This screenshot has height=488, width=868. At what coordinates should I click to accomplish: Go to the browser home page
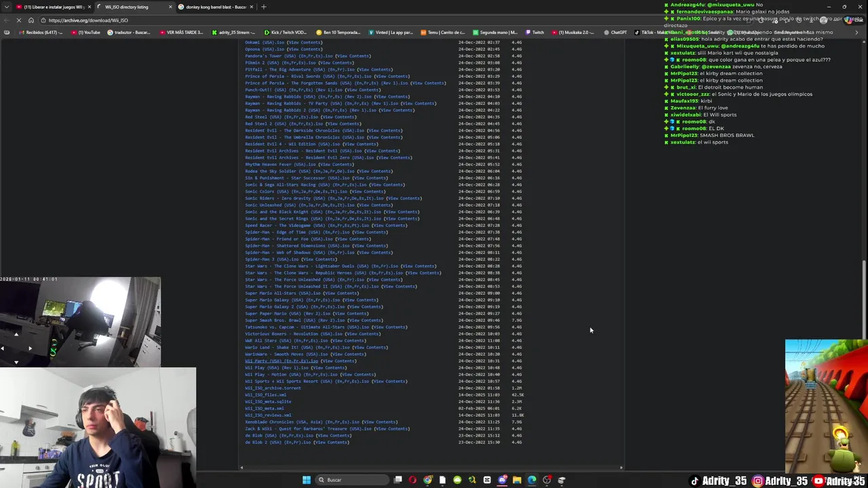click(31, 20)
